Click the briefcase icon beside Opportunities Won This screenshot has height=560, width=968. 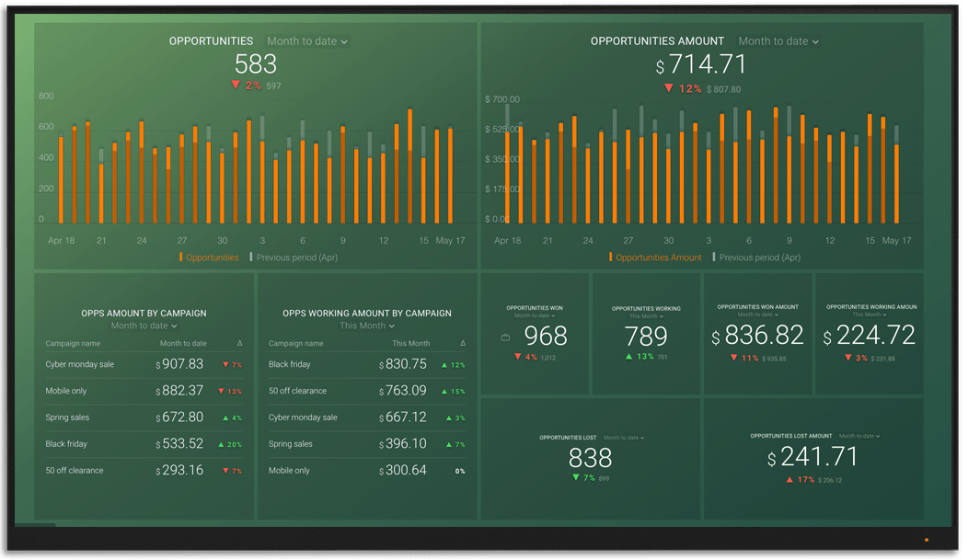(505, 337)
